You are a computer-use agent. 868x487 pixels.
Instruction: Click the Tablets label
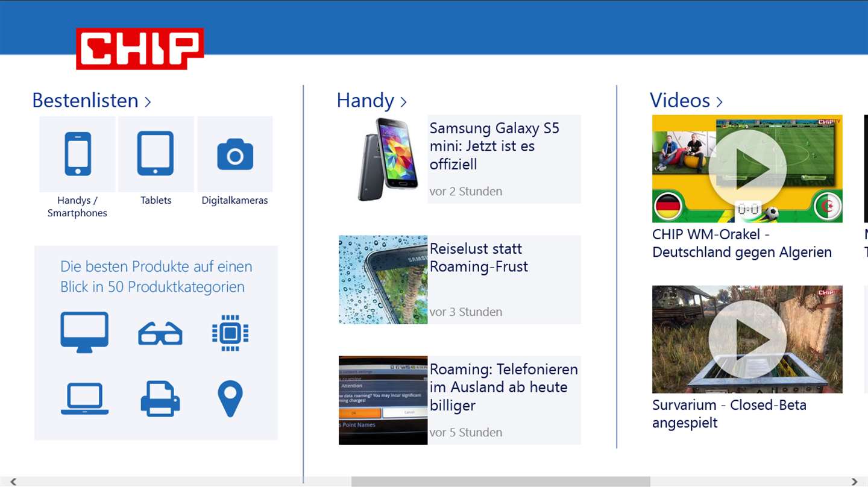156,200
